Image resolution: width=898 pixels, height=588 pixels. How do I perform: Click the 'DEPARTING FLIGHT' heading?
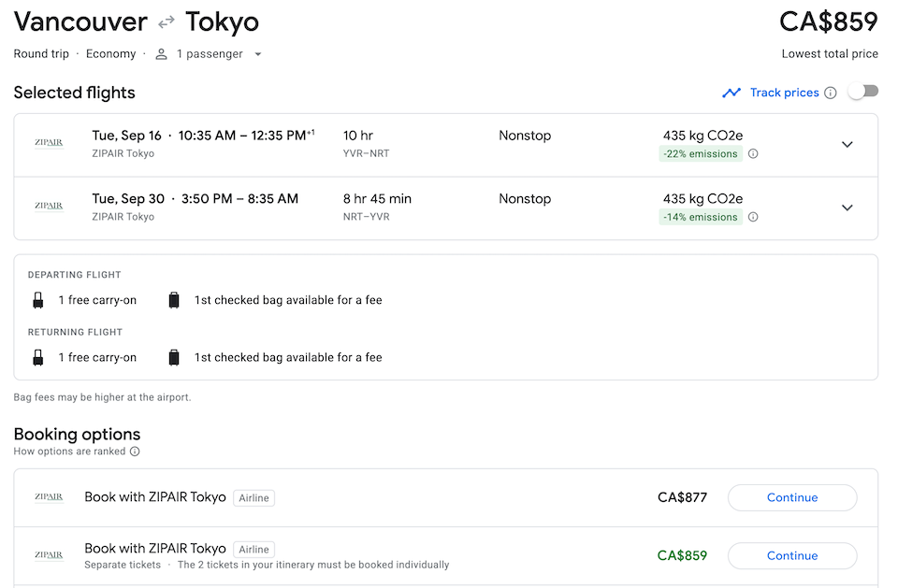coord(75,275)
